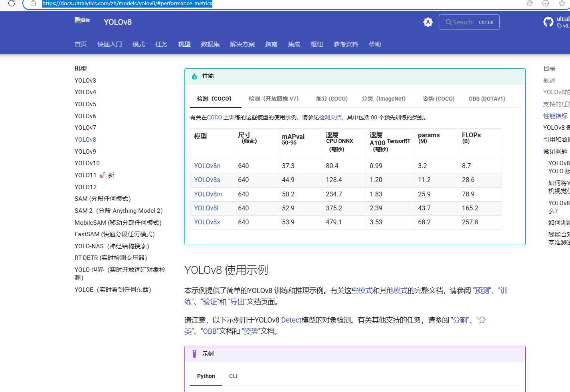Open the 参考资料 nav tab
Viewport: 570px width, 392px height.
(x=346, y=44)
